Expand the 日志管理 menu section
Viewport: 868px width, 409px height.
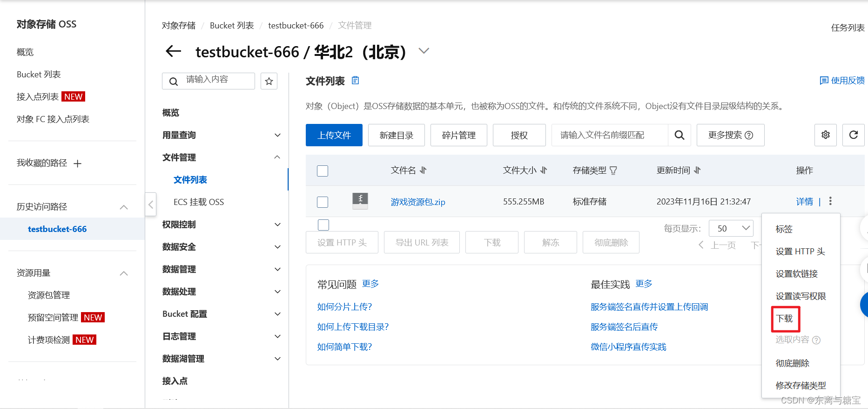click(277, 336)
